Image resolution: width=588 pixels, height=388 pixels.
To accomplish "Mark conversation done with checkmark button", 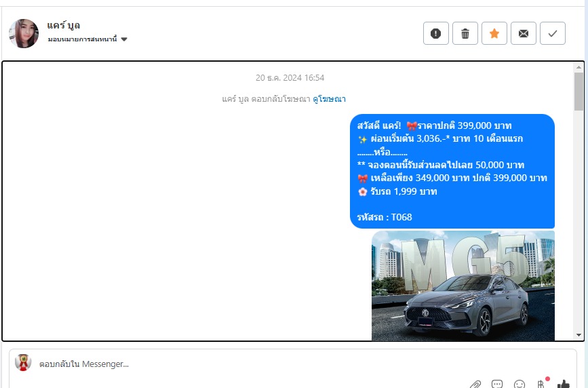I will point(552,33).
